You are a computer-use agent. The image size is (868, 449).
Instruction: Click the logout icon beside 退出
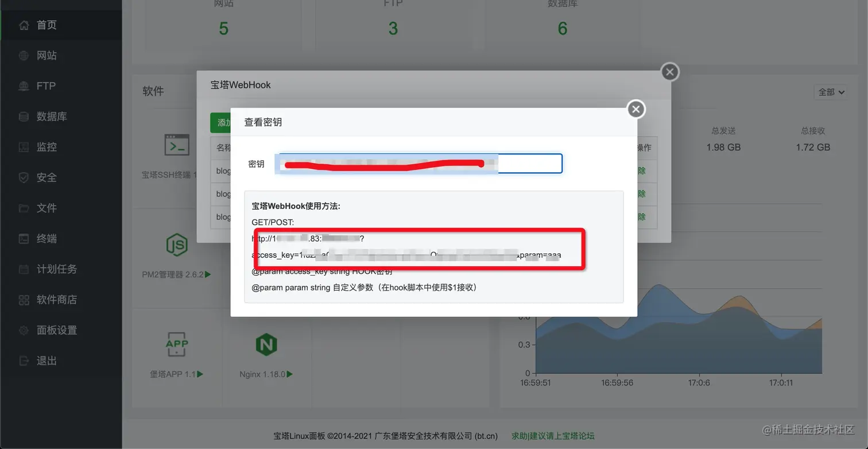tap(24, 361)
